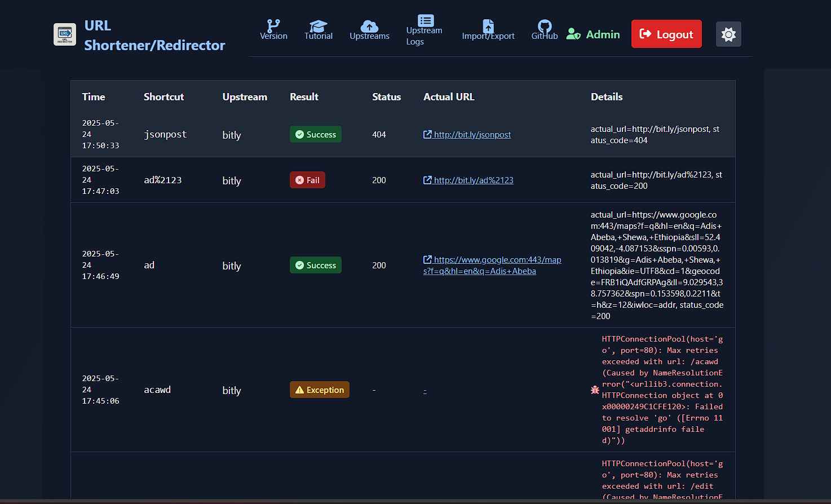
Task: Click details text for bit.ly/ad%2123 status_code=200
Action: click(657, 180)
